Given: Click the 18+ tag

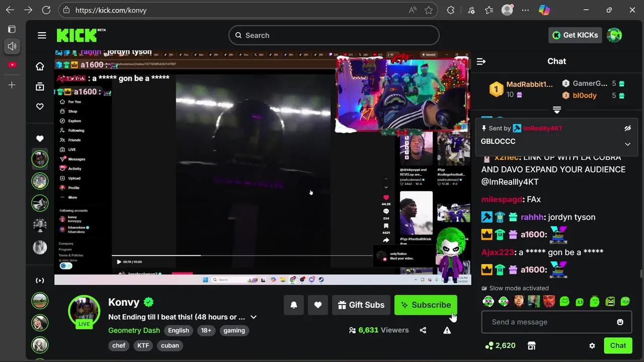Looking at the screenshot, I should [206, 330].
